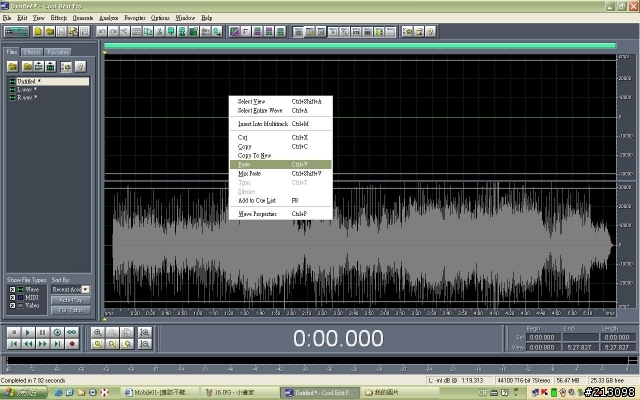This screenshot has width=640, height=400.
Task: Enable looped playback with the infinity button
Action: [x=72, y=332]
